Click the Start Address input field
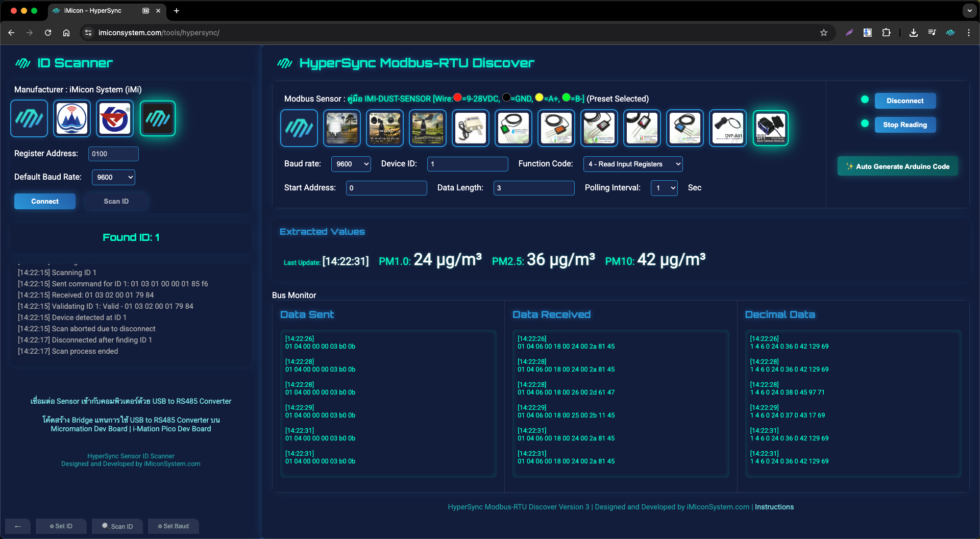The width and height of the screenshot is (980, 539). 386,188
